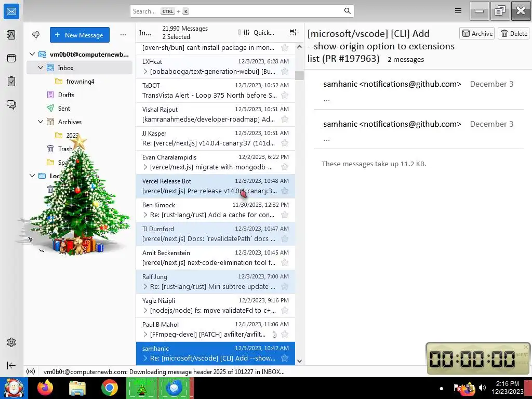The height and width of the screenshot is (399, 532).
Task: Star the Ben Kimock message
Action: (285, 215)
